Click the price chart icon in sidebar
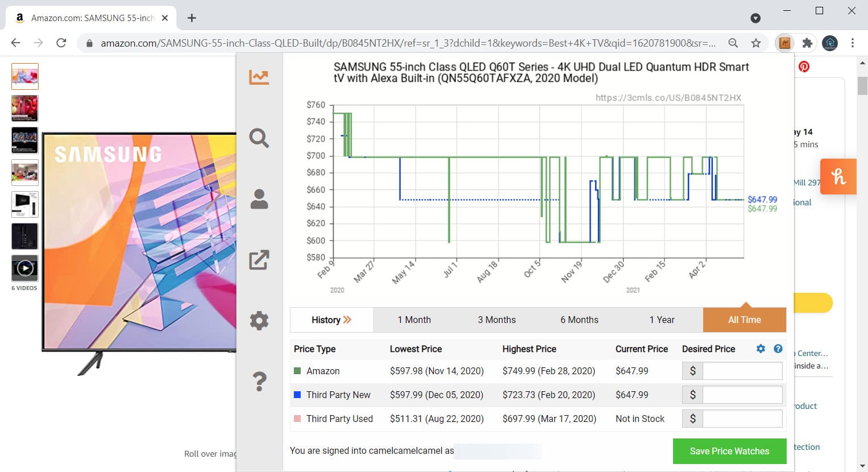The width and height of the screenshot is (868, 472). click(259, 77)
